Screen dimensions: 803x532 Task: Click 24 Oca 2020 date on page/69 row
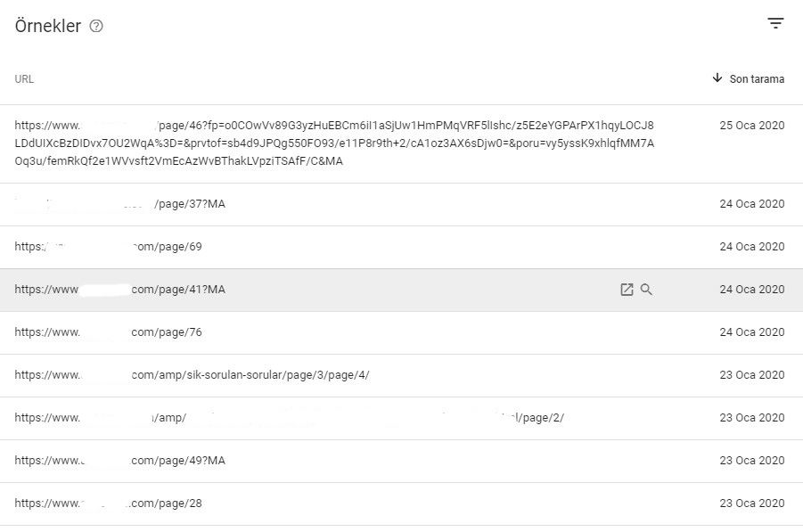(752, 247)
